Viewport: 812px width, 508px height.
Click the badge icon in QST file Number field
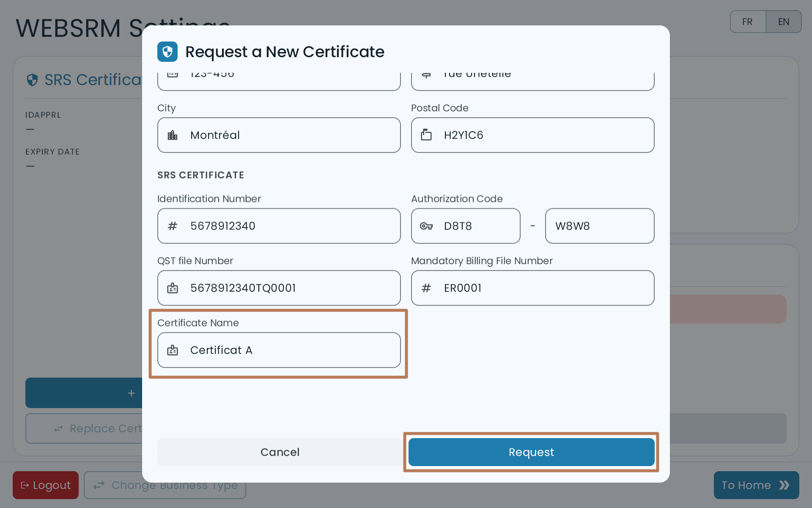click(173, 288)
